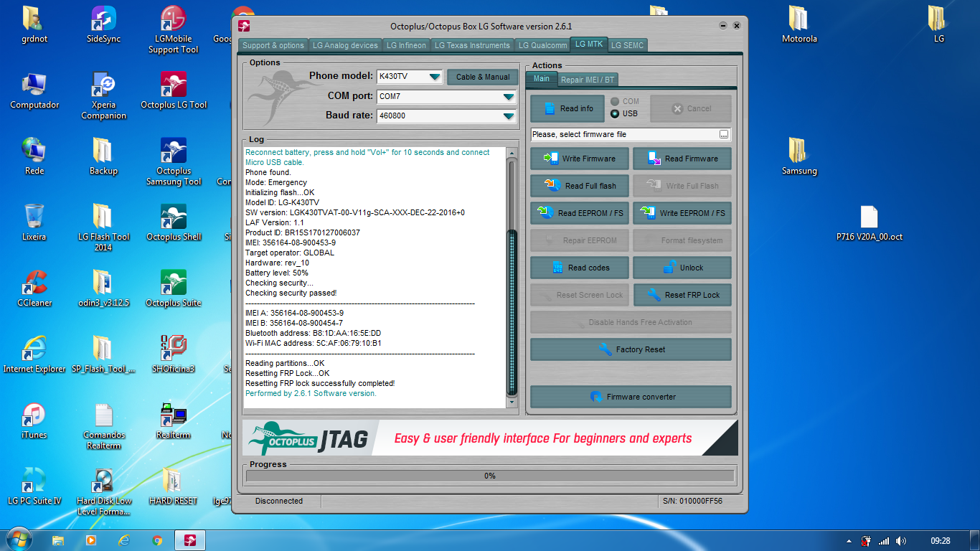Open iTunes from the desktop

click(34, 421)
